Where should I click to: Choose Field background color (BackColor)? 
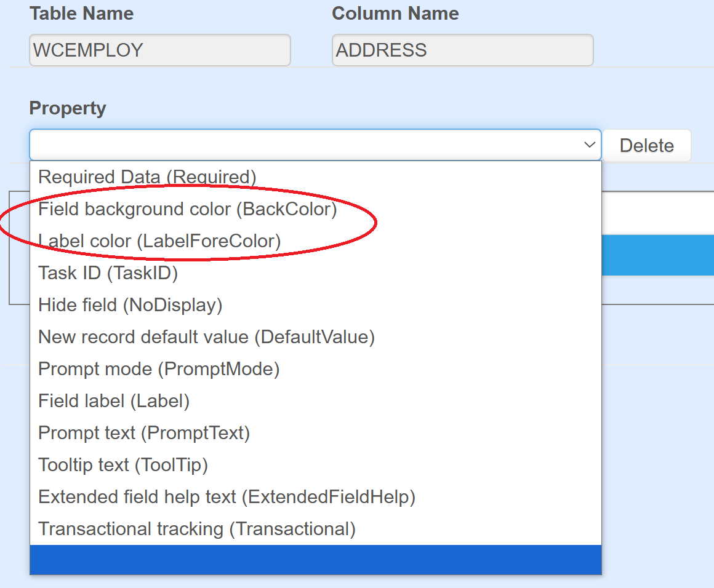[188, 209]
